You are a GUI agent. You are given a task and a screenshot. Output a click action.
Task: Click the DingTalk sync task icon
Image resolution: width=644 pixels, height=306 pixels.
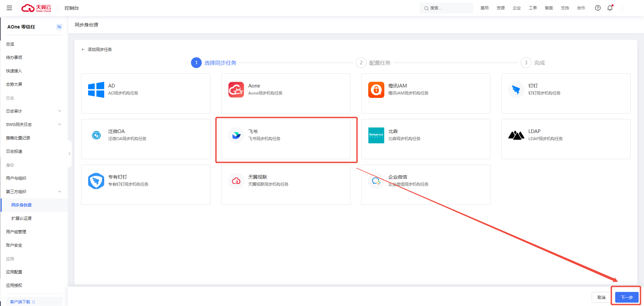click(x=516, y=90)
